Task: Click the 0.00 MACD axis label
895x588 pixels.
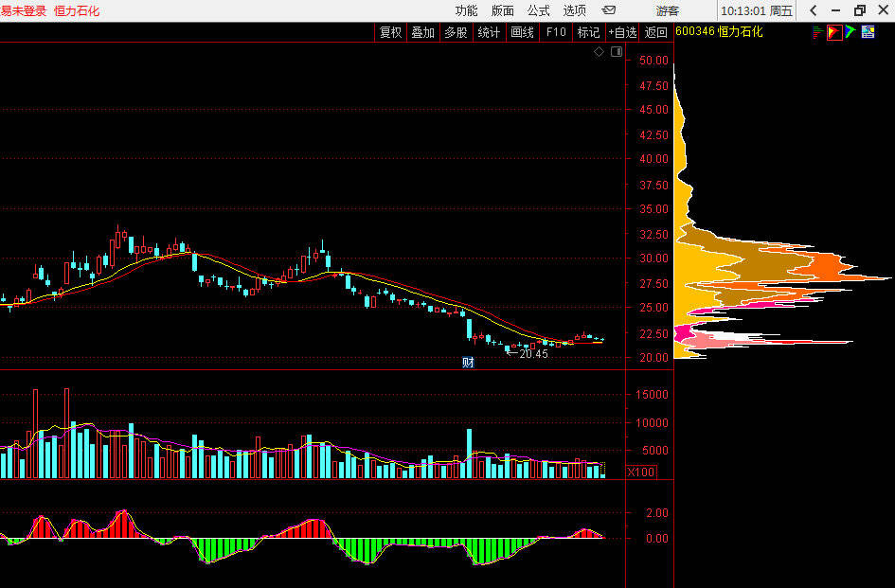Action: click(x=656, y=539)
